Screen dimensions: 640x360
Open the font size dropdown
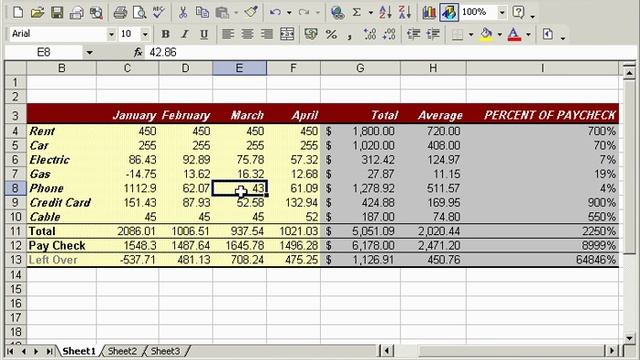coord(145,35)
